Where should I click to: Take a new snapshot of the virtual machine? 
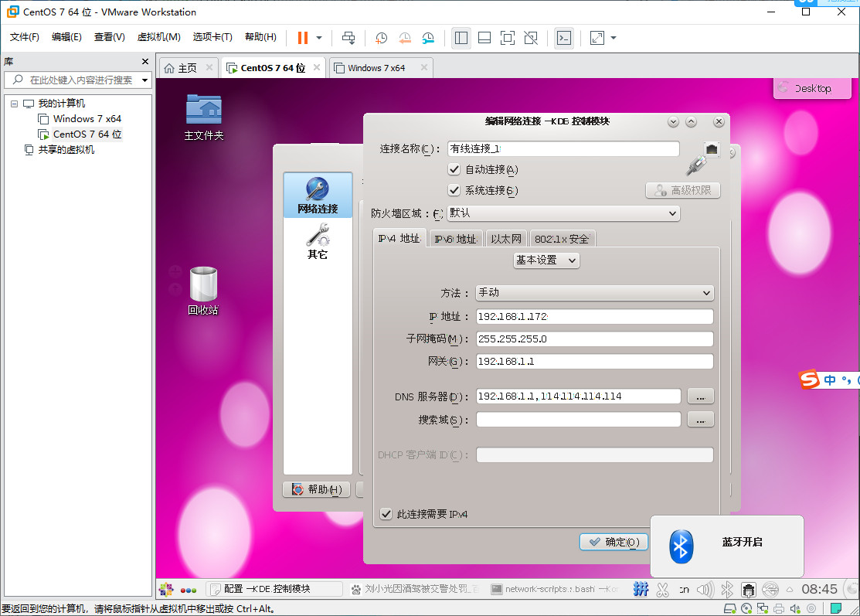tap(381, 38)
